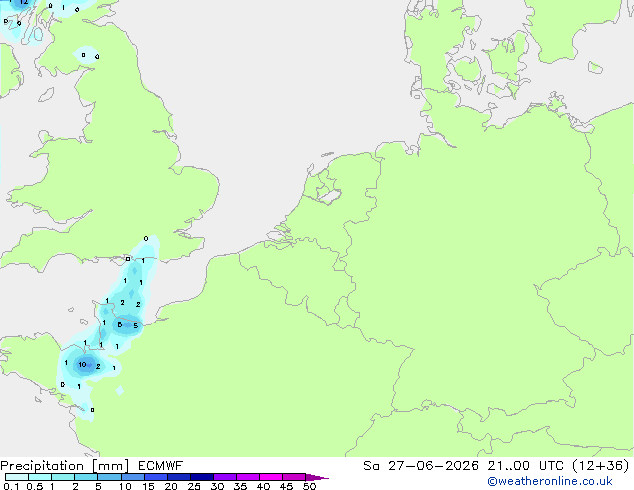Viewport: 634px width, 490px height.
Task: Click the '0.5' legend scale label
Action: 35,486
